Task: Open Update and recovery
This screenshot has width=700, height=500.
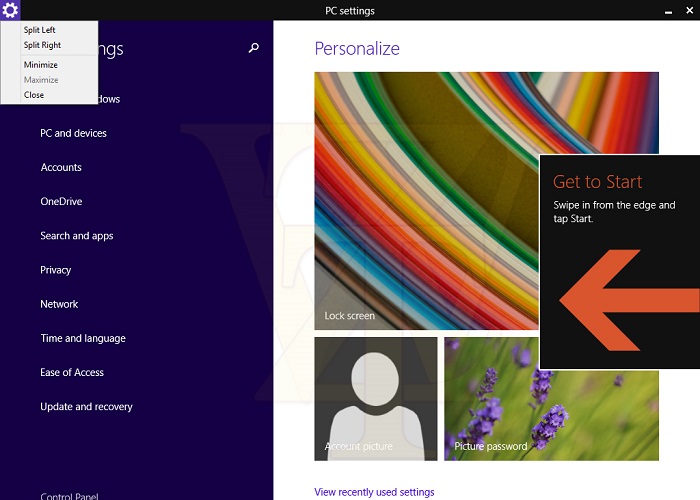Action: tap(86, 407)
